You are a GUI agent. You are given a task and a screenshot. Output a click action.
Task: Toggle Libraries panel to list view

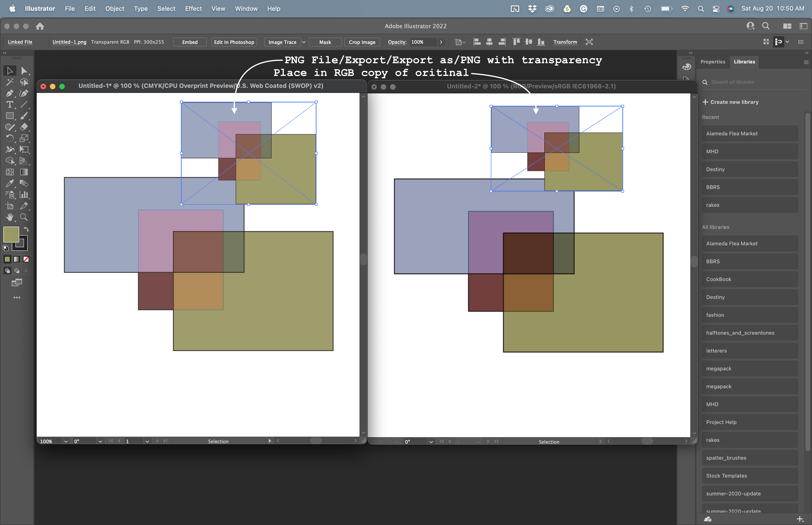[x=801, y=42]
